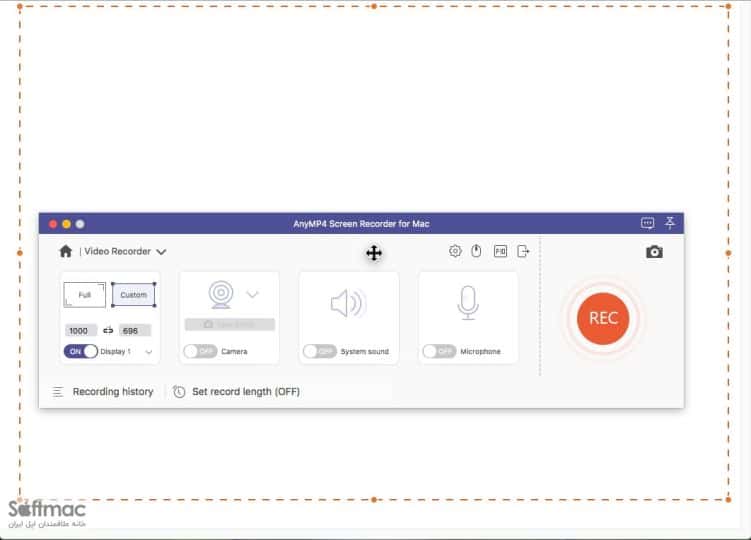
Task: Enable the Microphone toggle
Action: point(439,352)
